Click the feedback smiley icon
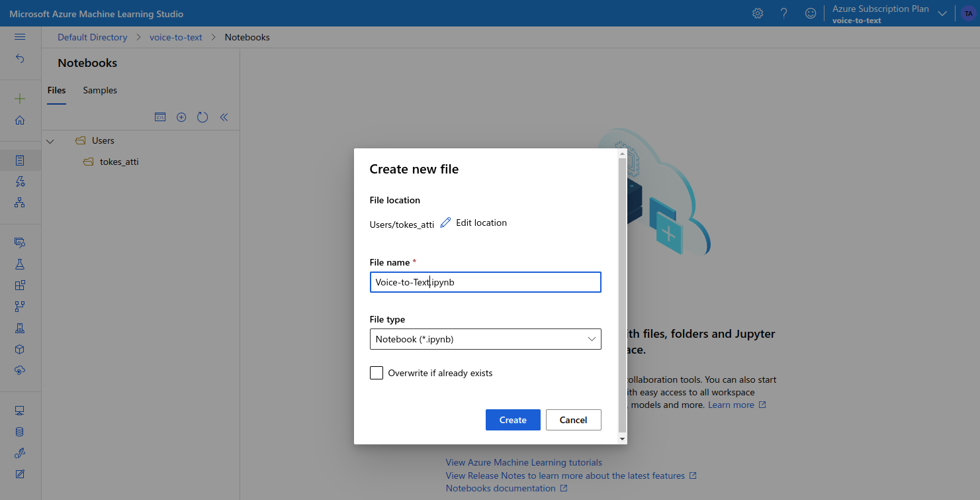The width and height of the screenshot is (980, 500). [811, 13]
